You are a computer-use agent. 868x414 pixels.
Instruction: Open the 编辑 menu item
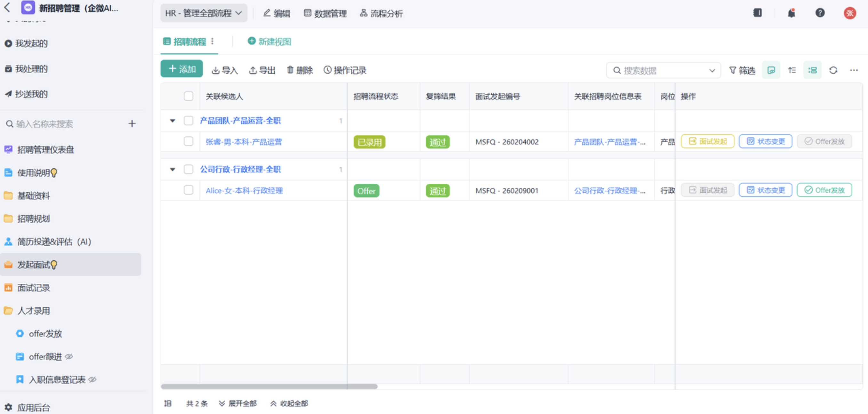[x=277, y=13]
